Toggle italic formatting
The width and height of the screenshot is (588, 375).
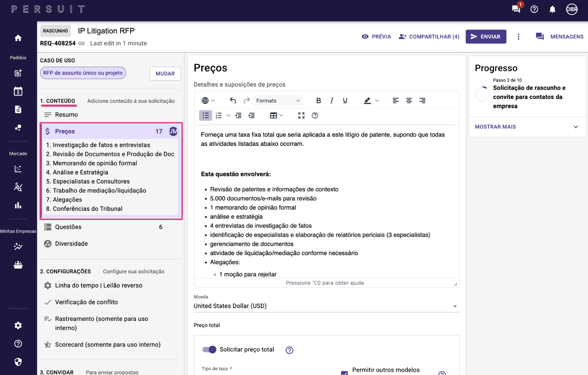(x=332, y=101)
